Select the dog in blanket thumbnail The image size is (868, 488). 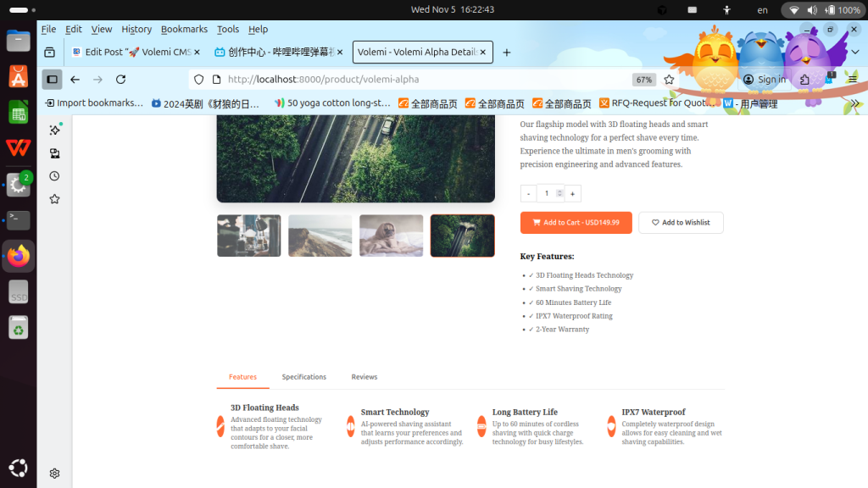pyautogui.click(x=391, y=236)
